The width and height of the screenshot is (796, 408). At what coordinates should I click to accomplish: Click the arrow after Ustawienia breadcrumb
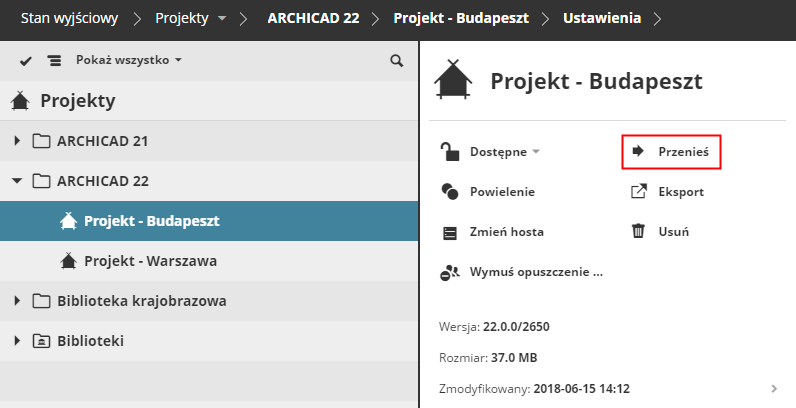pos(657,19)
